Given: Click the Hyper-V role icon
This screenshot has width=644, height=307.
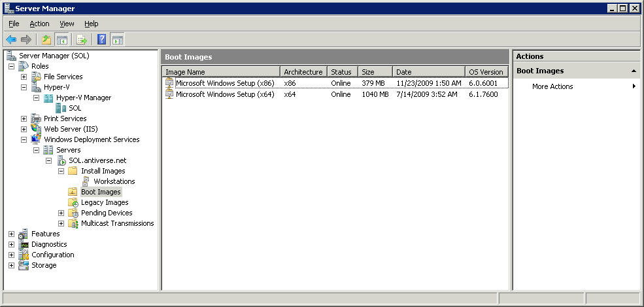Looking at the screenshot, I should click(36, 87).
